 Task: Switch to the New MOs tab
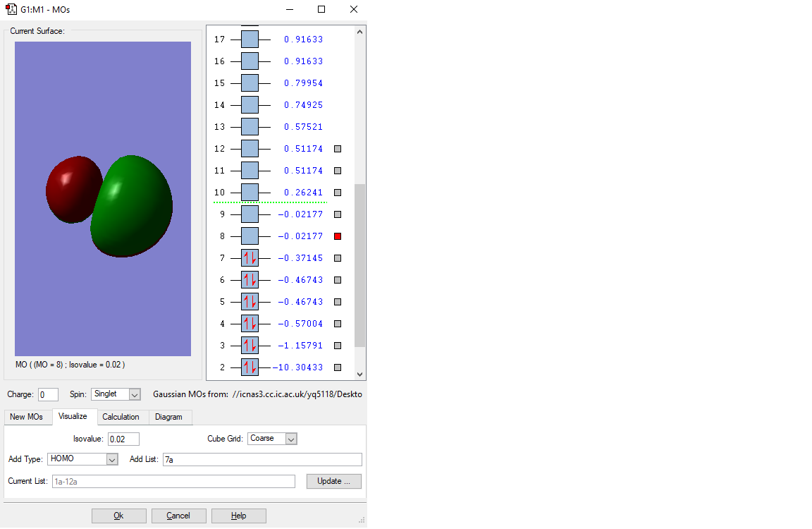(x=26, y=417)
